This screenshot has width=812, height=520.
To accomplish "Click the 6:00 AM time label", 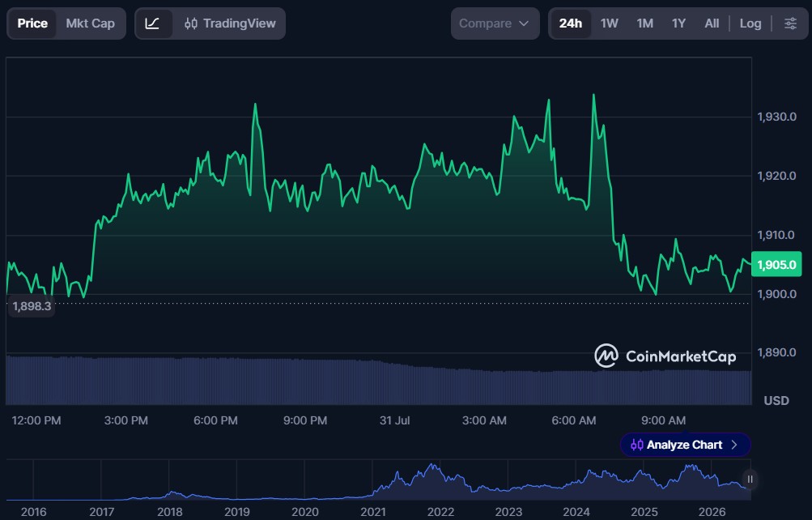I will (x=574, y=420).
